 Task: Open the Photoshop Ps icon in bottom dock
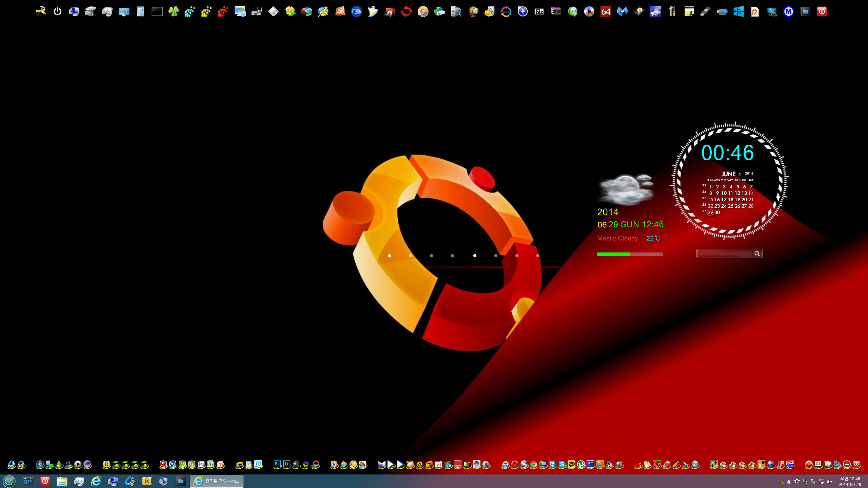[277, 464]
